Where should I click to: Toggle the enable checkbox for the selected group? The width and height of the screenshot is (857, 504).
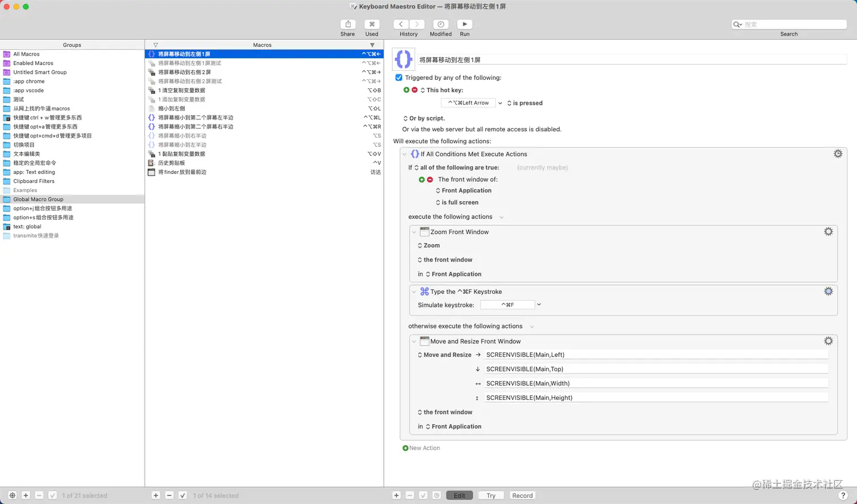pyautogui.click(x=52, y=496)
